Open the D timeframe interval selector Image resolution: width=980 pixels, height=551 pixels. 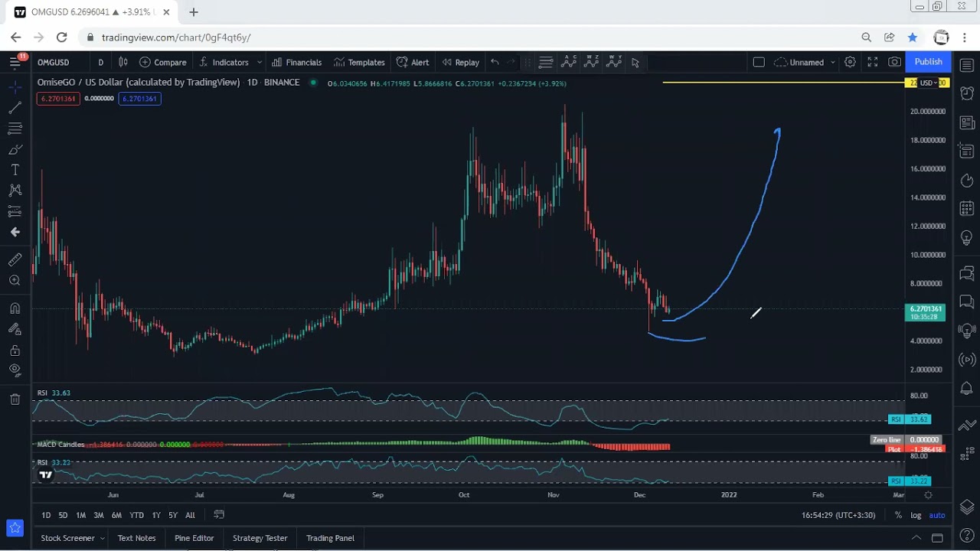click(x=100, y=62)
